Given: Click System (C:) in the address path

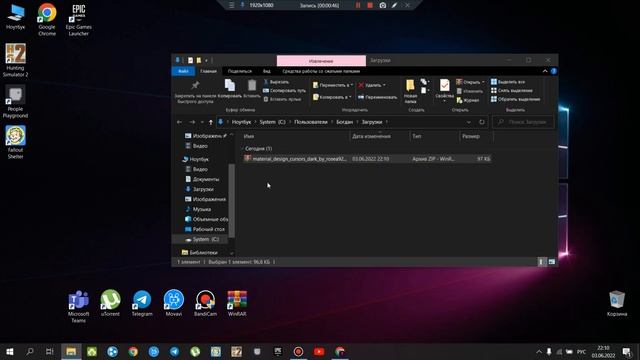Looking at the screenshot, I should [272, 122].
